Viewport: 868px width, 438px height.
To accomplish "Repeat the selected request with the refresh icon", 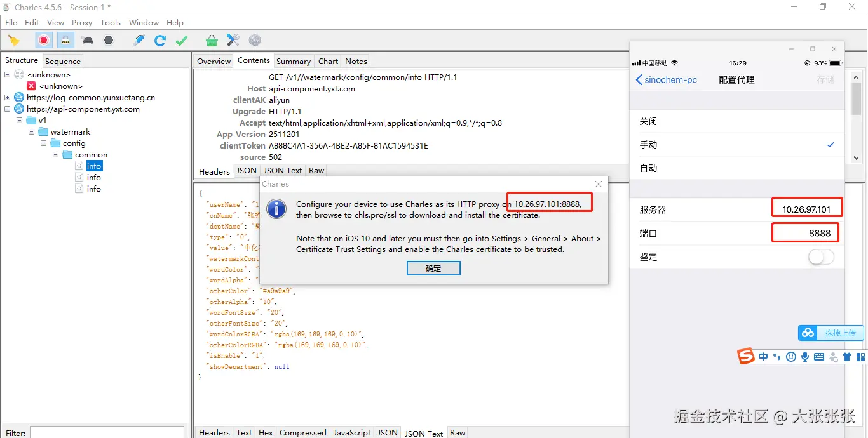I will [x=160, y=40].
